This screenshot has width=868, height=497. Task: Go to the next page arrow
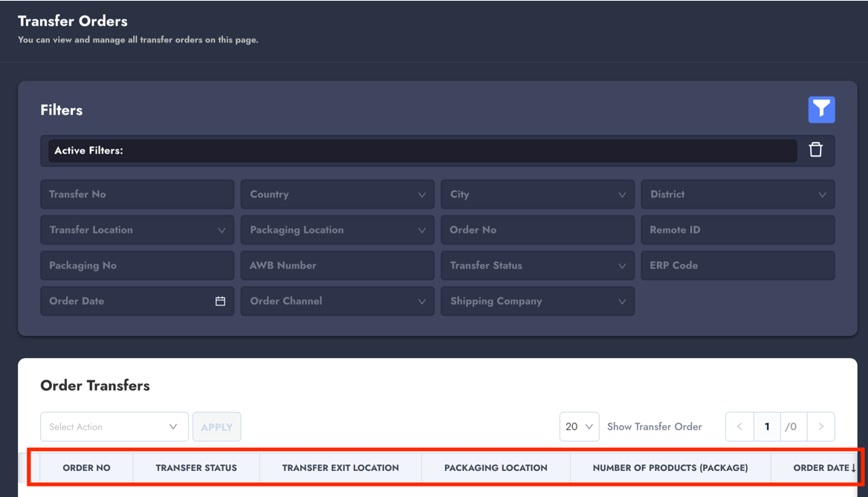pos(820,426)
